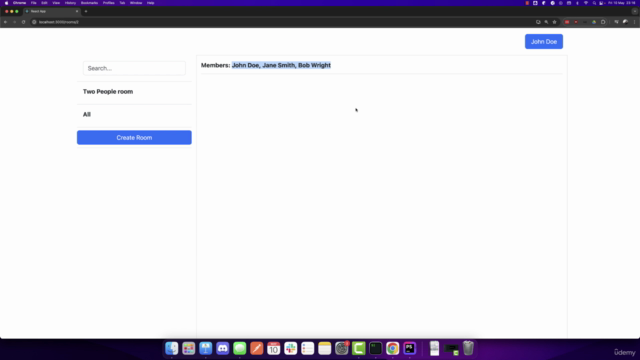Select the Next App browser tab
The image size is (640, 360).
[51, 11]
